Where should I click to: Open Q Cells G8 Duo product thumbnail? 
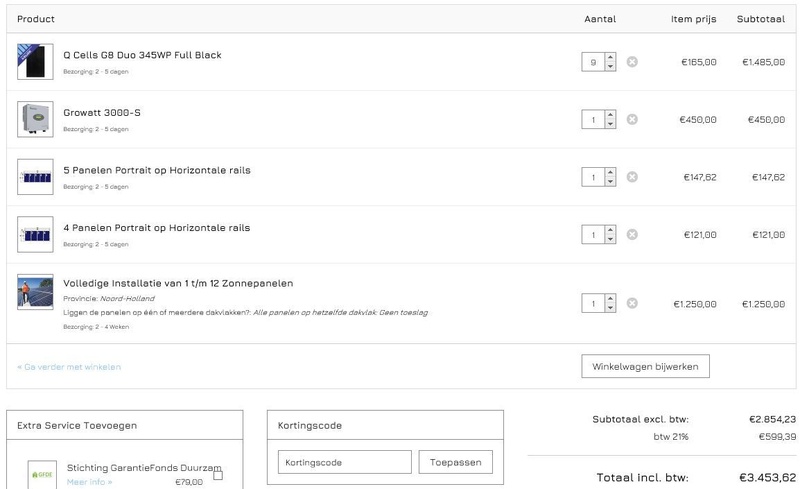click(x=35, y=62)
